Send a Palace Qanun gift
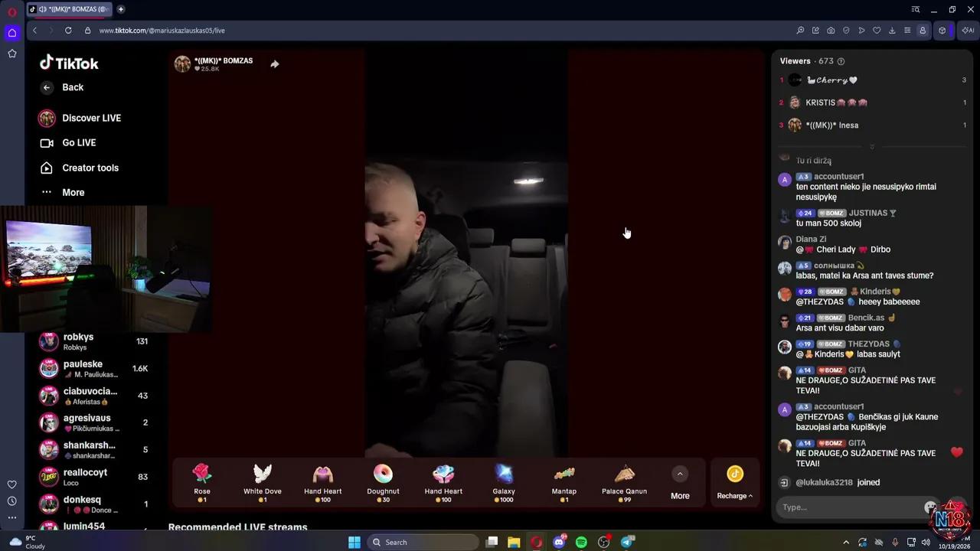980x551 pixels. point(624,484)
